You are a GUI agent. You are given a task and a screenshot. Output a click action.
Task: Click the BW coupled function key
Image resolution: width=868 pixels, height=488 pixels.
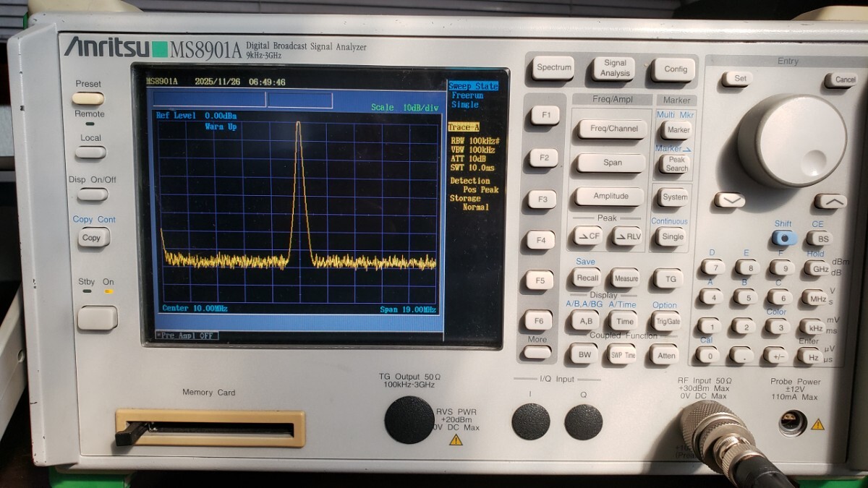point(583,354)
